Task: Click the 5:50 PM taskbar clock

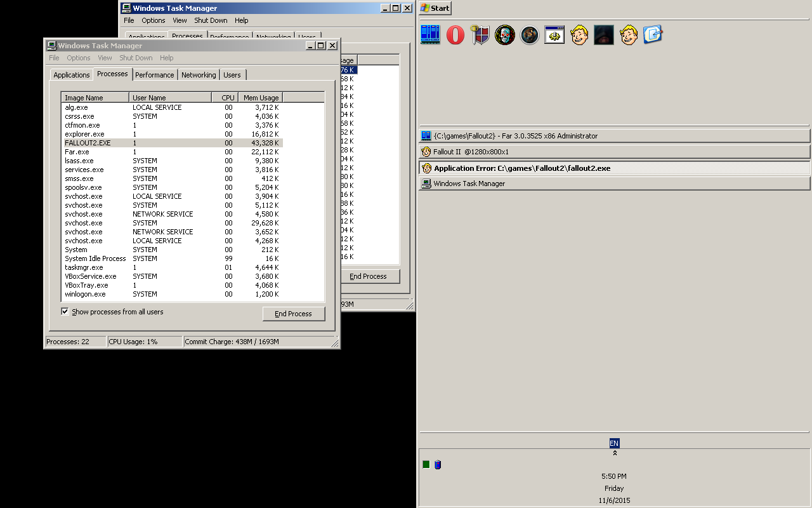Action: pyautogui.click(x=614, y=476)
